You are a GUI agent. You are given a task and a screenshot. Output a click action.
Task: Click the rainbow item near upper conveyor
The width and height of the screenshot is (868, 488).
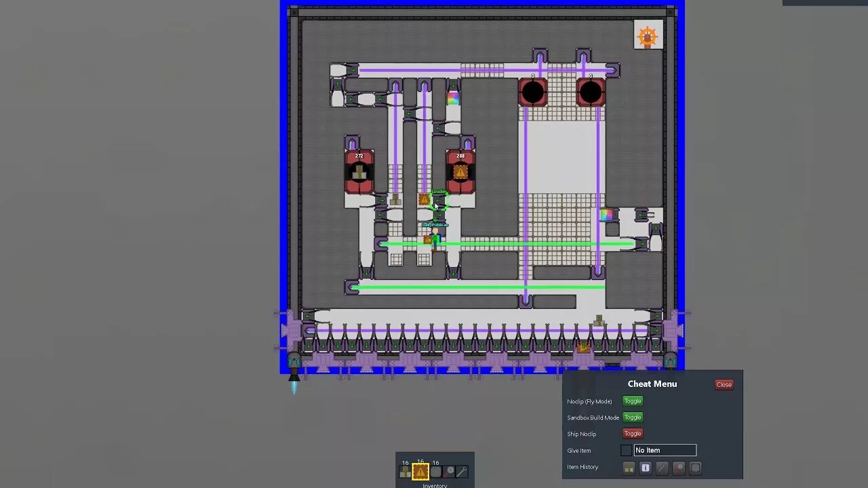[x=453, y=99]
